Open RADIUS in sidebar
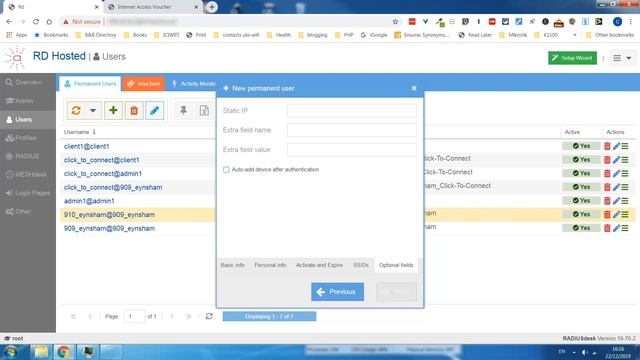Image resolution: width=640 pixels, height=360 pixels. tap(28, 156)
